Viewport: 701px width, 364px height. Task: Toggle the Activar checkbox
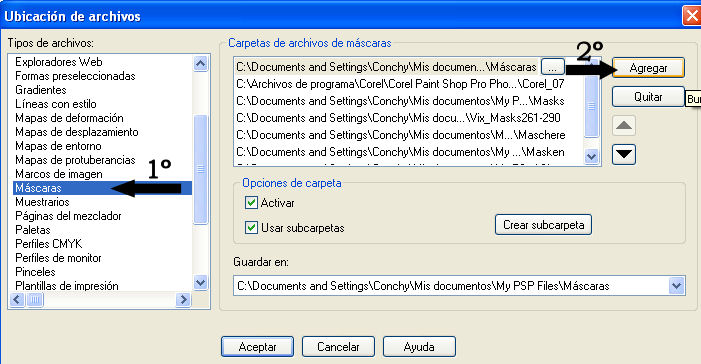tap(251, 203)
